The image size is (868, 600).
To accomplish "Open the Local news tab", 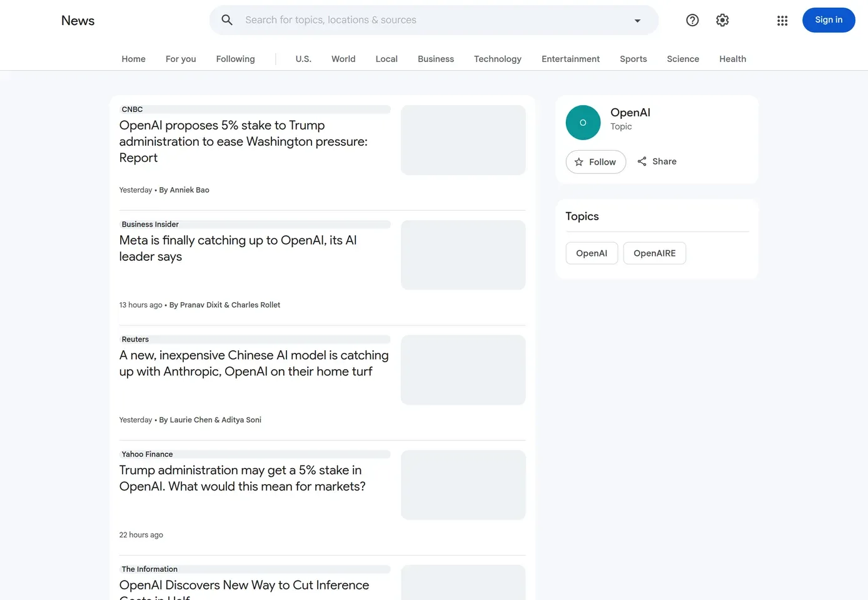I will (x=386, y=59).
